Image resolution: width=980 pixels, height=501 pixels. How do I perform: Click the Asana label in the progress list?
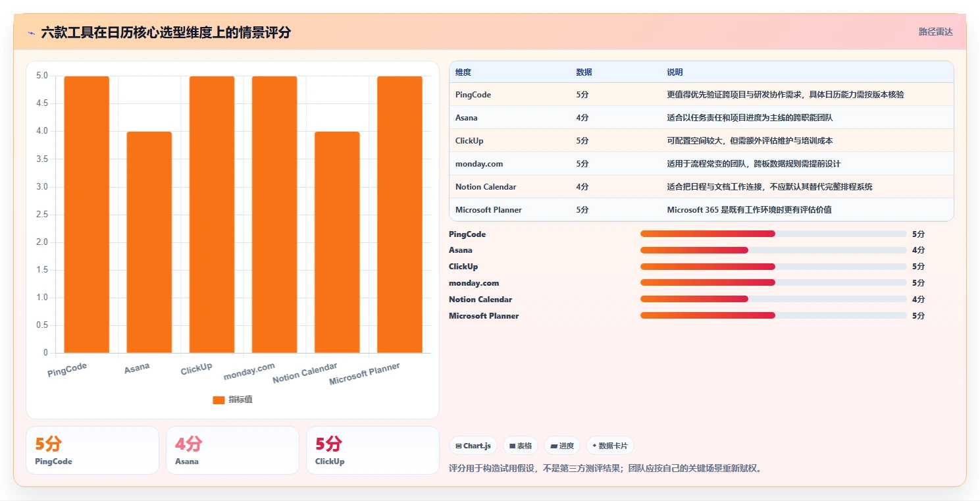[x=461, y=250]
